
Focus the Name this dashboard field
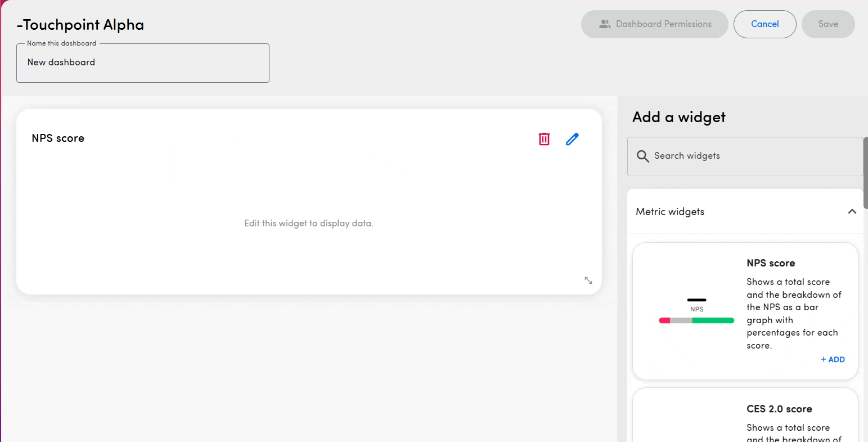click(x=143, y=63)
